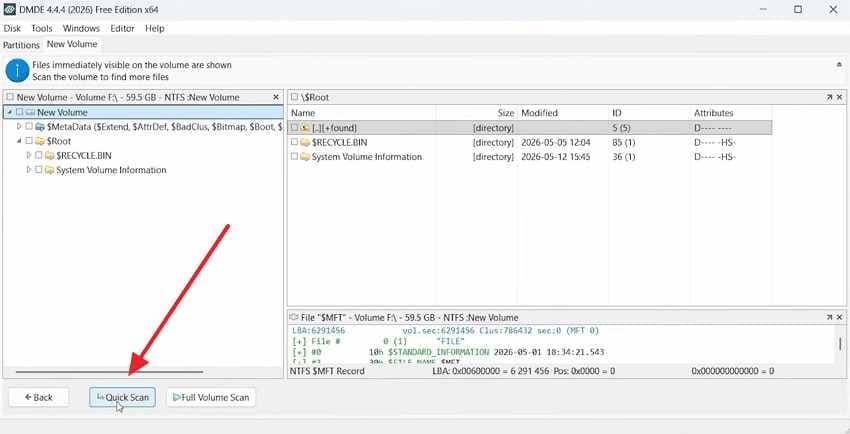Expand the [+] #0 $STANDARD_INFORMATION line
The width and height of the screenshot is (850, 434).
tap(299, 352)
